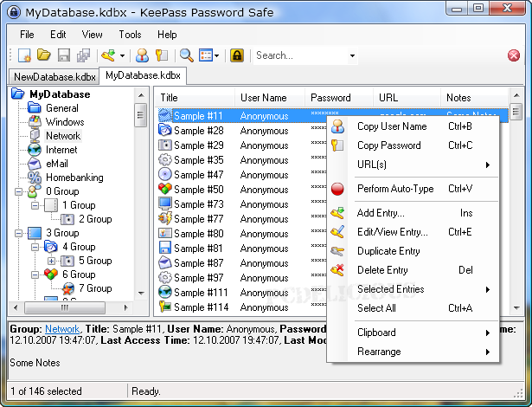
Task: Click inside the Search input field
Action: point(298,55)
